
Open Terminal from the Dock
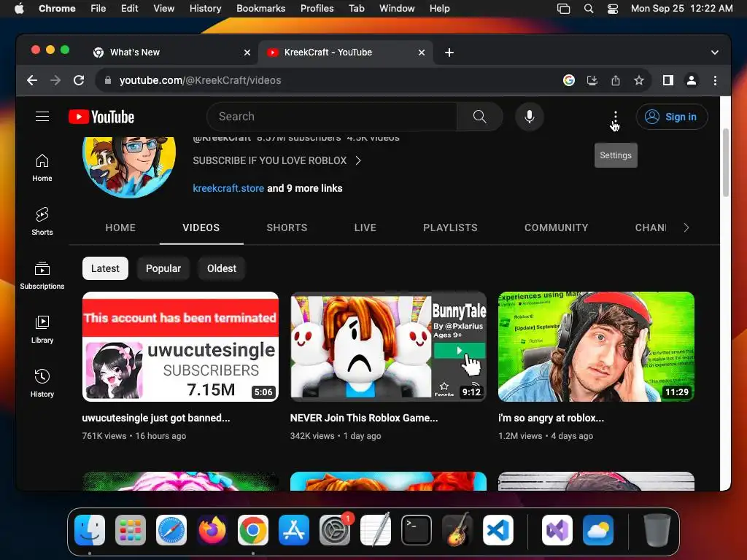click(417, 530)
